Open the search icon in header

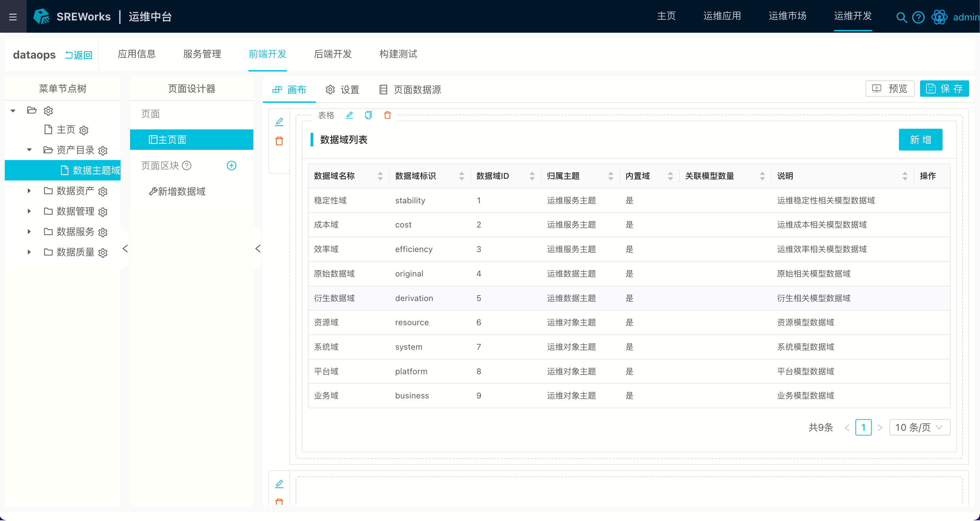901,17
